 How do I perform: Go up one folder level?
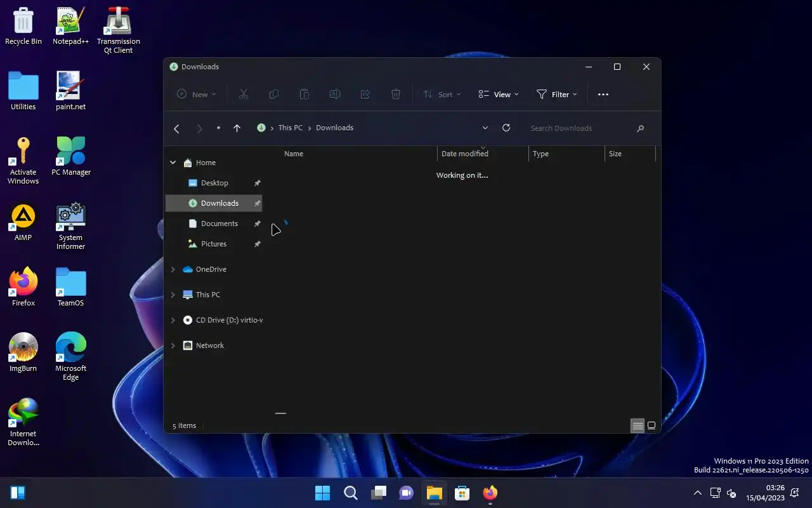[x=237, y=128]
